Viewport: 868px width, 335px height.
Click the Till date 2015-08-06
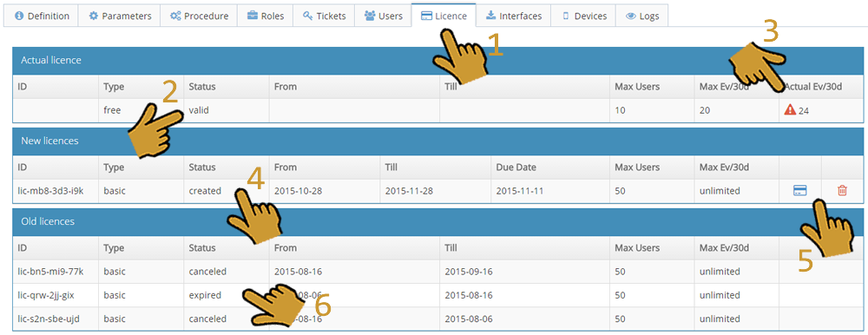click(x=469, y=319)
